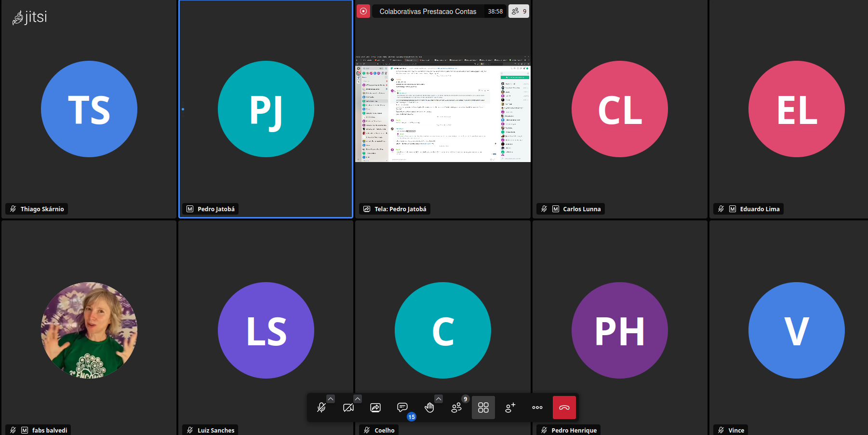Click the Colaborativas Prestacao Contas meeting title
The width and height of the screenshot is (868, 435).
click(x=428, y=11)
